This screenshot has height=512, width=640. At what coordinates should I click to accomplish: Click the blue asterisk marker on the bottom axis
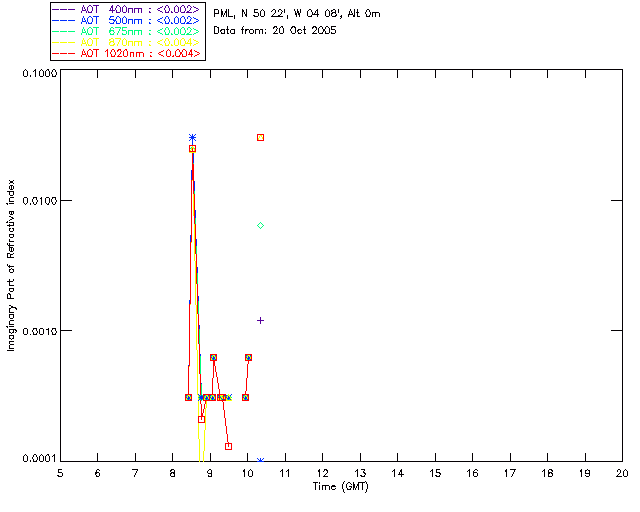260,460
